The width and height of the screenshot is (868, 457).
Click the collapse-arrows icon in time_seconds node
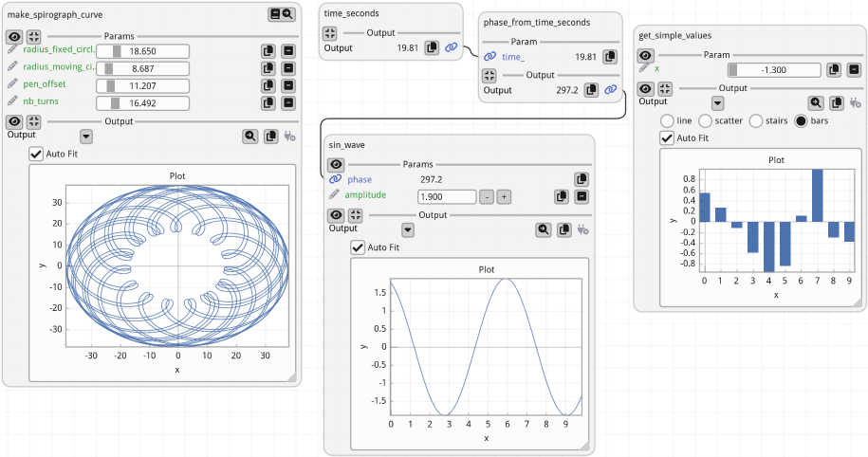click(x=330, y=33)
